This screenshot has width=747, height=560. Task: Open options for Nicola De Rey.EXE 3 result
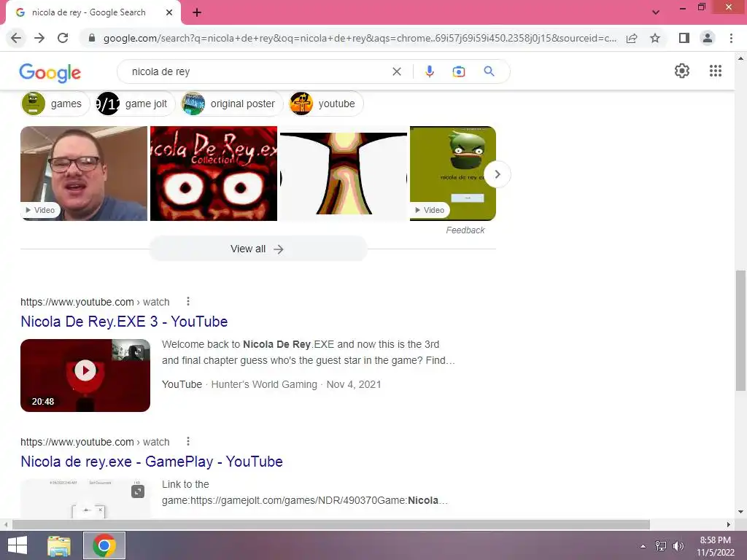point(188,301)
